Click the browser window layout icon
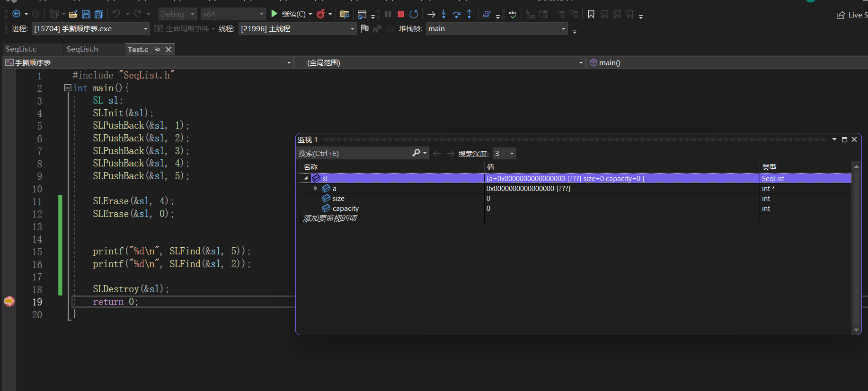This screenshot has width=868, height=391. (x=362, y=14)
